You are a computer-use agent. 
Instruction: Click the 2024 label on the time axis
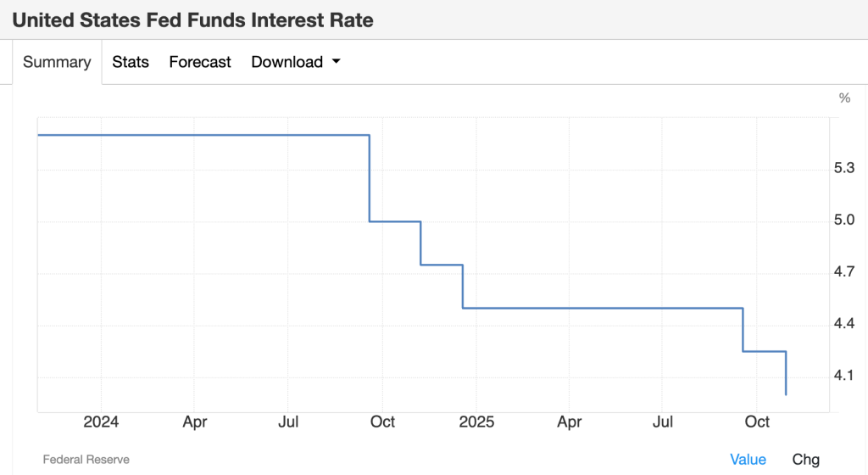coord(101,422)
